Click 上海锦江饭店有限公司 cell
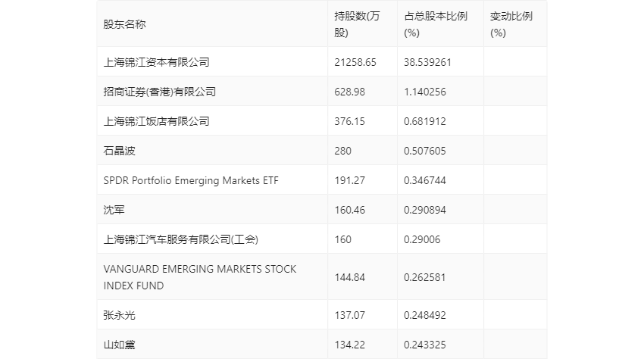Image resolution: width=644 pixels, height=359 pixels. (156, 121)
